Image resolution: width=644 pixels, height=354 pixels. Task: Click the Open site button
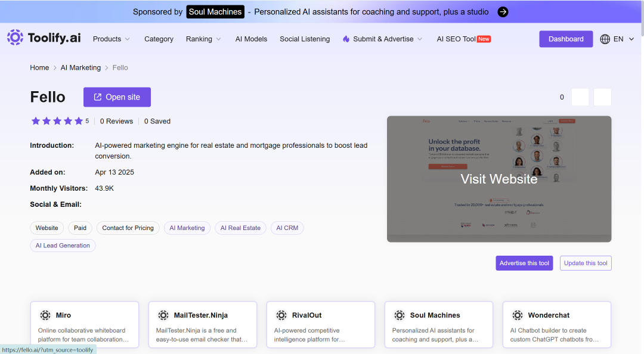117,97
